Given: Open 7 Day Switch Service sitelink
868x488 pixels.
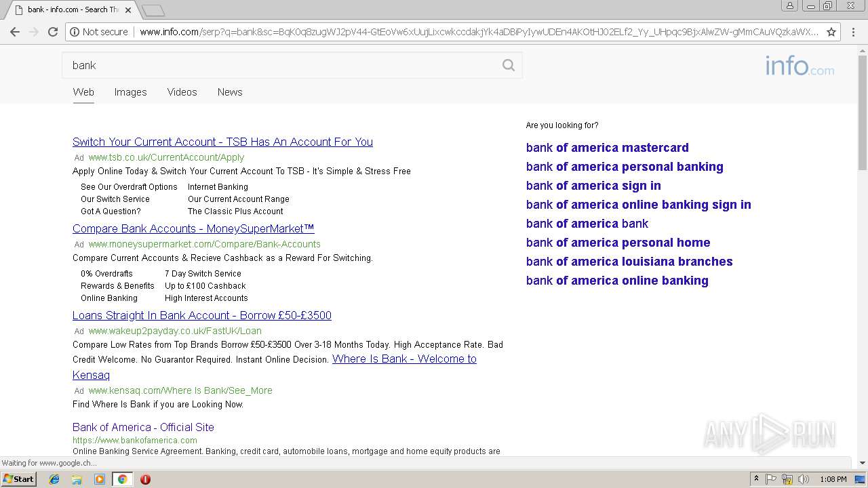Looking at the screenshot, I should point(203,274).
